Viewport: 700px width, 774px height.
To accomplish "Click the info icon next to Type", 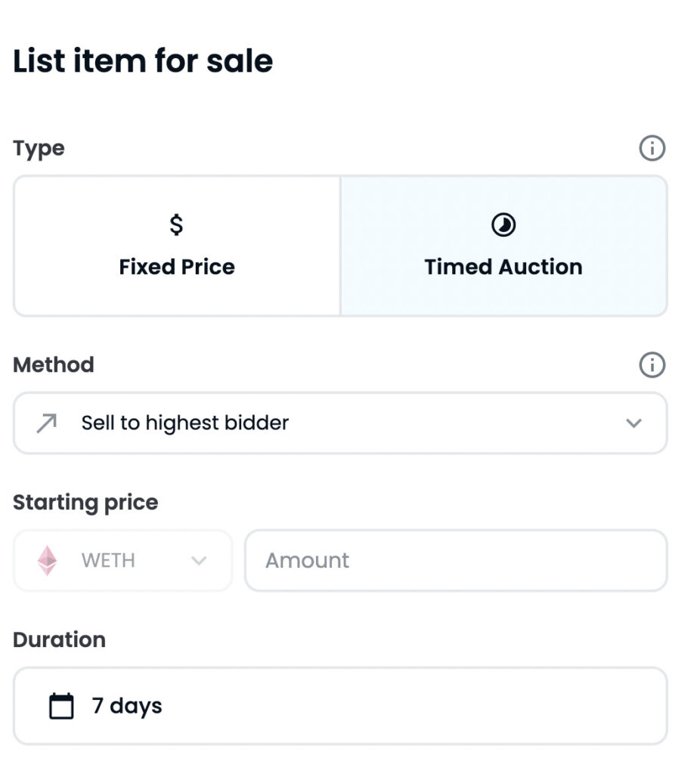I will [652, 148].
